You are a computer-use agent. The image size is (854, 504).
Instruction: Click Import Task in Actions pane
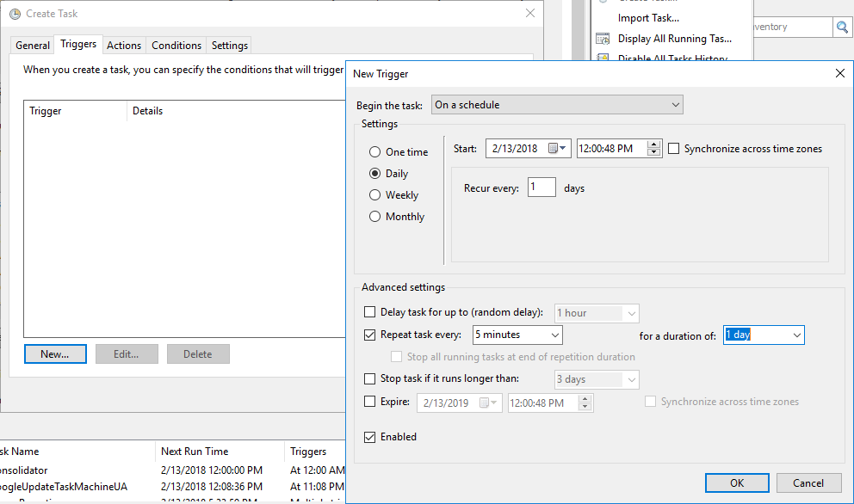click(648, 18)
